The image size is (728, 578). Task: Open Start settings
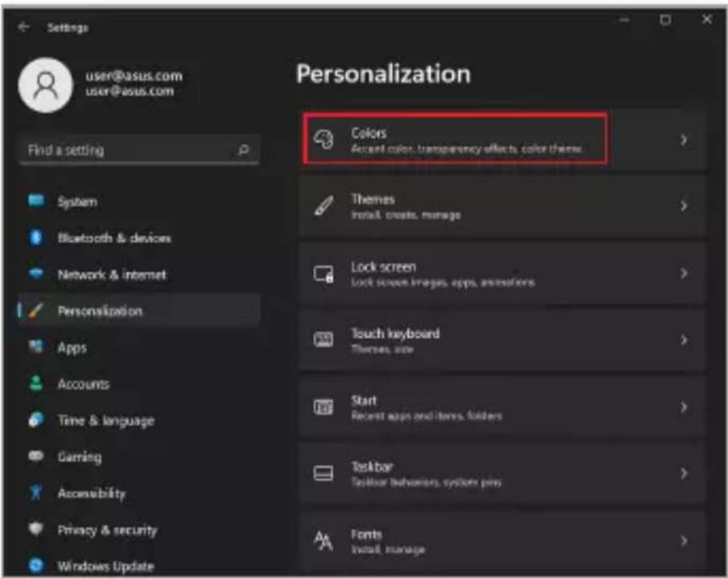point(502,407)
